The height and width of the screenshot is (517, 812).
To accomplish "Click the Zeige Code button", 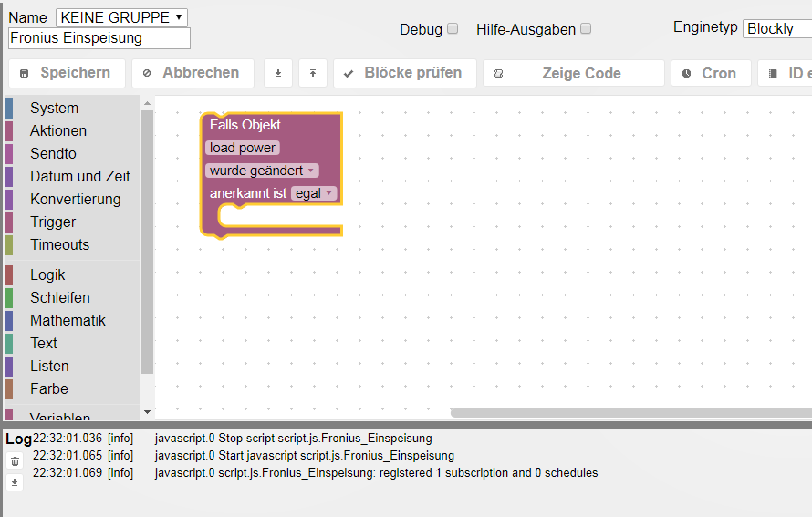I will (574, 73).
